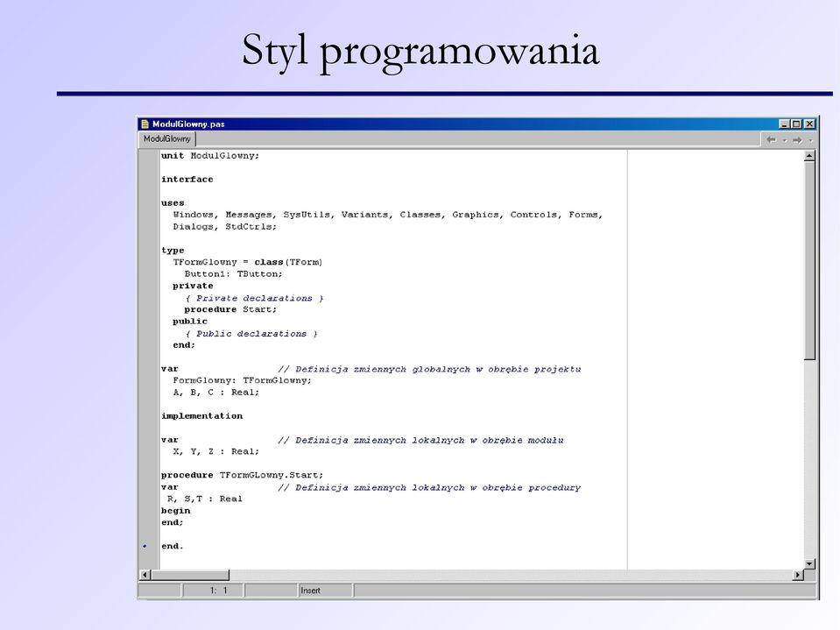
Task: Click the horizontal scrollbar right arrow
Action: 798,575
